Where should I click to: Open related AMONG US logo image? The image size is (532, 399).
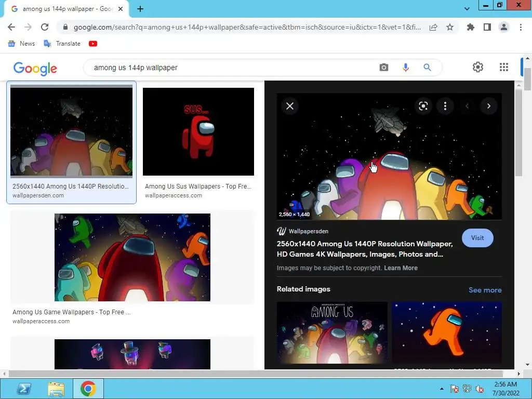pyautogui.click(x=332, y=332)
